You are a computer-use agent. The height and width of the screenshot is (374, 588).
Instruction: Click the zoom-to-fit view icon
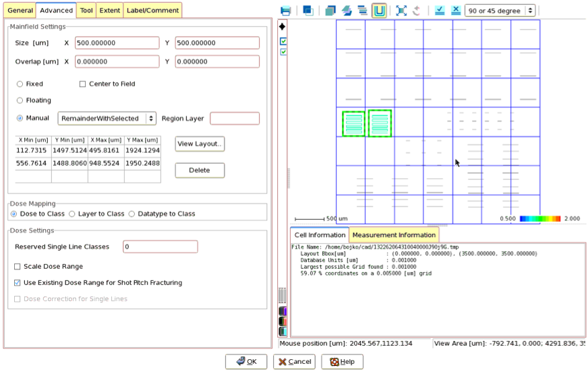pyautogui.click(x=401, y=11)
